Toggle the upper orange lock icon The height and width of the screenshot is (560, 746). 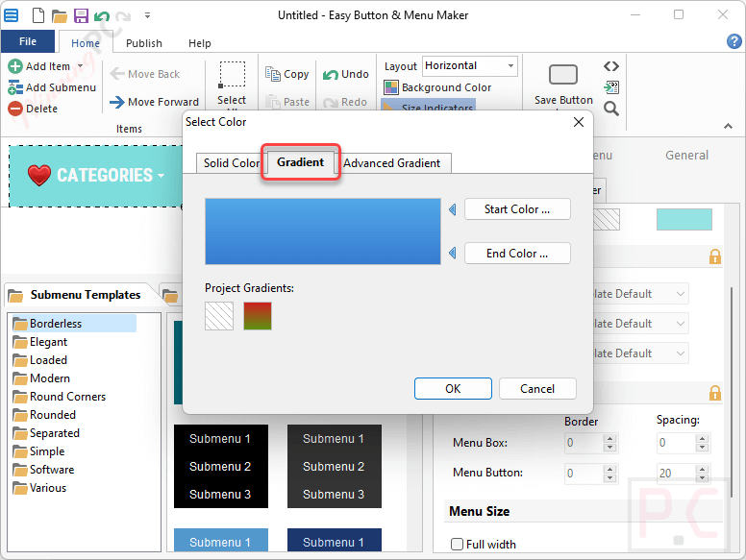715,256
